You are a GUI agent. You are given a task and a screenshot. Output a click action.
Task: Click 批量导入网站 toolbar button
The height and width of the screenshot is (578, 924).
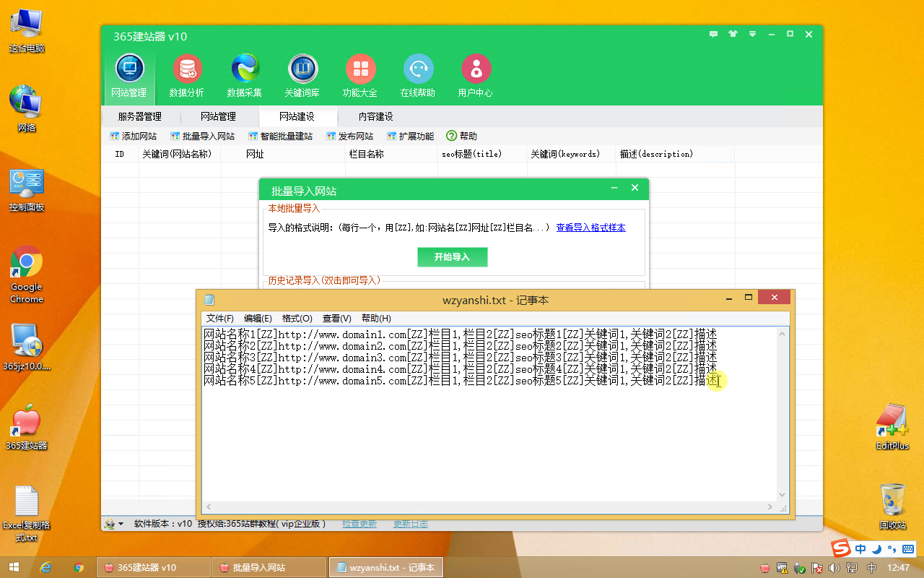(203, 136)
